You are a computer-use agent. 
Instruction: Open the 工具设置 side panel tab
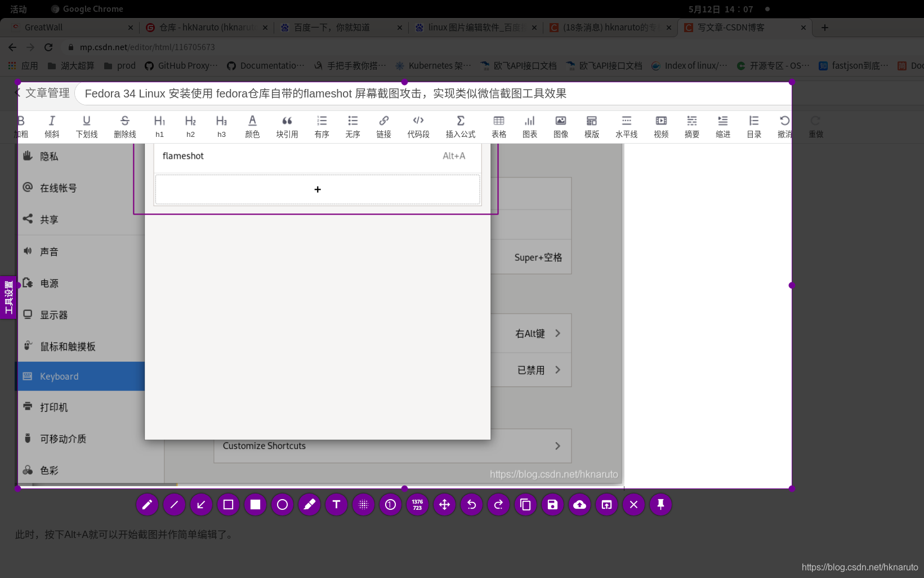pyautogui.click(x=8, y=297)
